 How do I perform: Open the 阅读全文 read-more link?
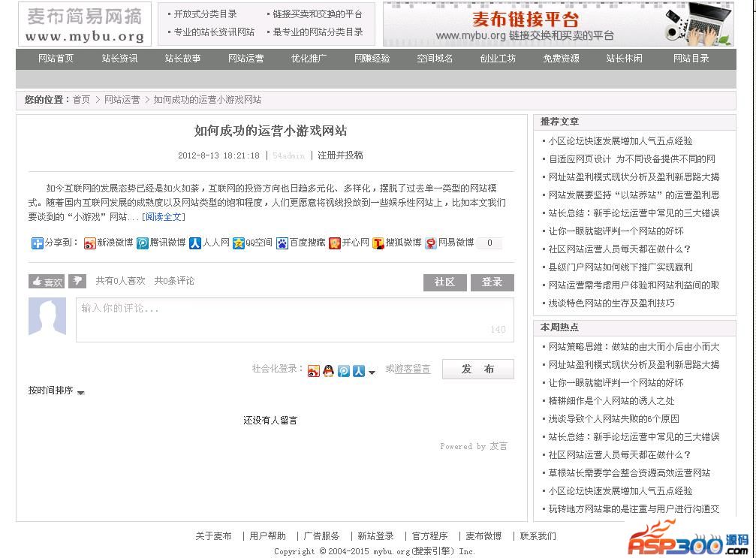pyautogui.click(x=163, y=217)
